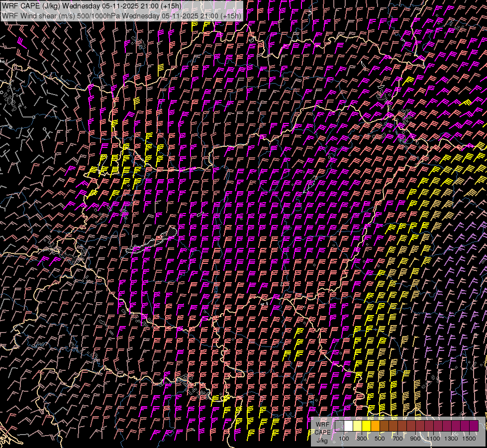This screenshot has height=448, width=487.
Task: Click the WRF CAPE (J/kg) title line
Action: (92, 6)
